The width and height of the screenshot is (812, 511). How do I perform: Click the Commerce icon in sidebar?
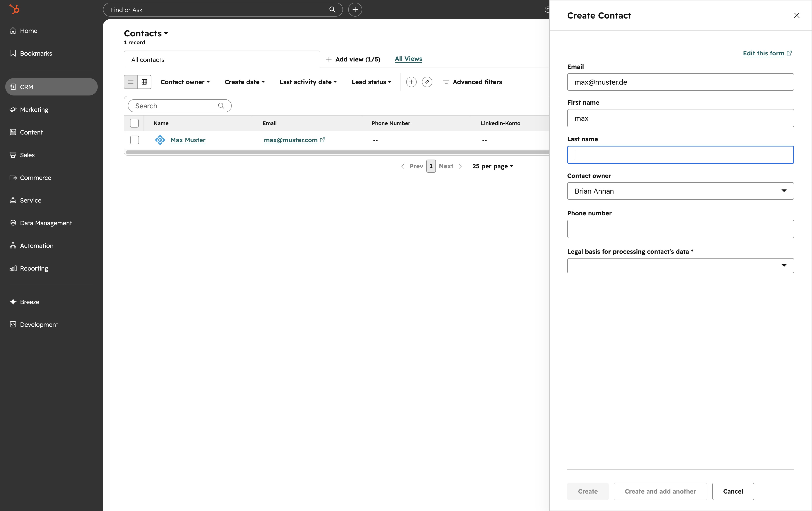point(13,178)
